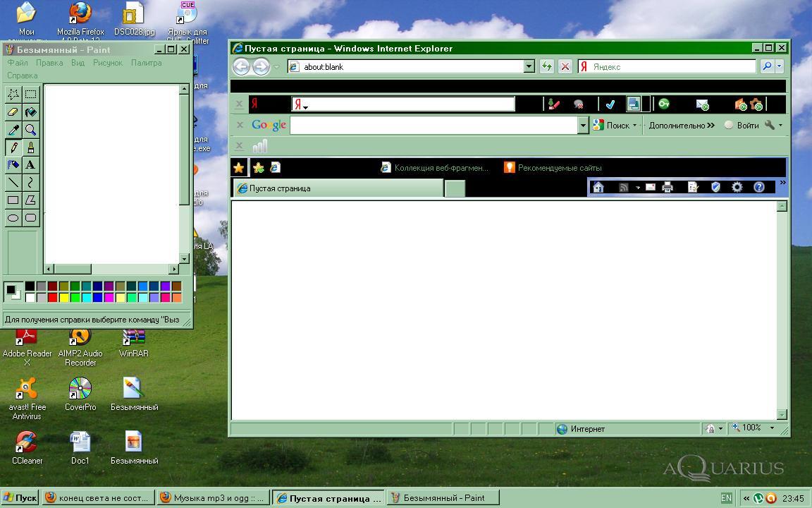Open a new tab in Internet Explorer
This screenshot has height=508, width=812.
(455, 188)
